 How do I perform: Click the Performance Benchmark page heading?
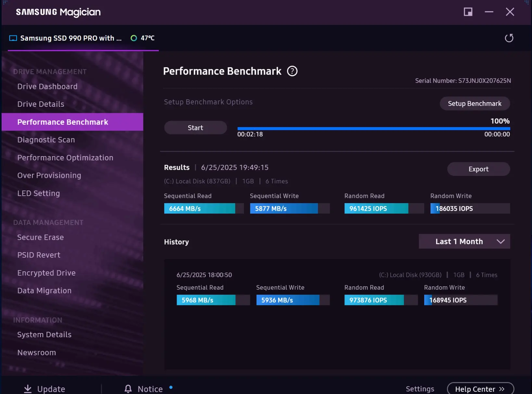[x=222, y=71]
